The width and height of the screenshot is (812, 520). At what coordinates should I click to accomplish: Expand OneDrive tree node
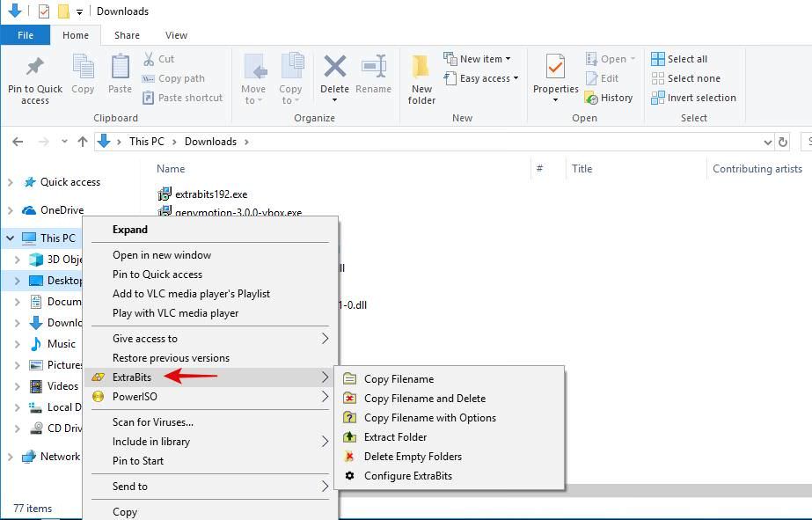(x=11, y=210)
